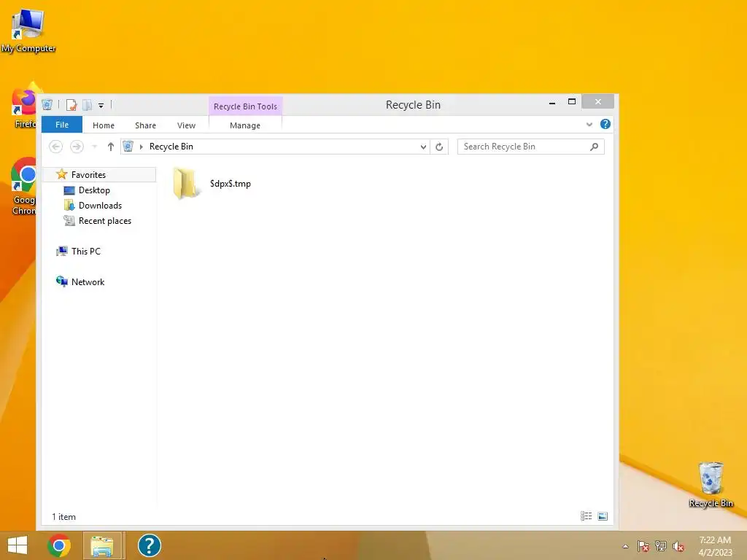
Task: Switch to the Home ribbon tab
Action: click(104, 125)
